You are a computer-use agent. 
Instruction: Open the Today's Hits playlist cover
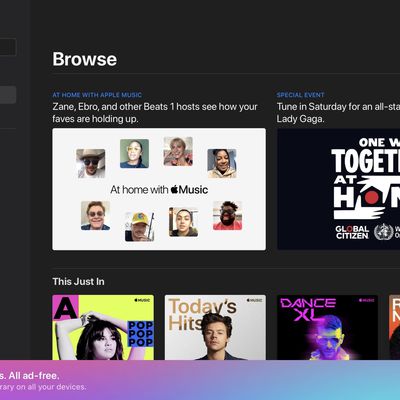[215, 327]
